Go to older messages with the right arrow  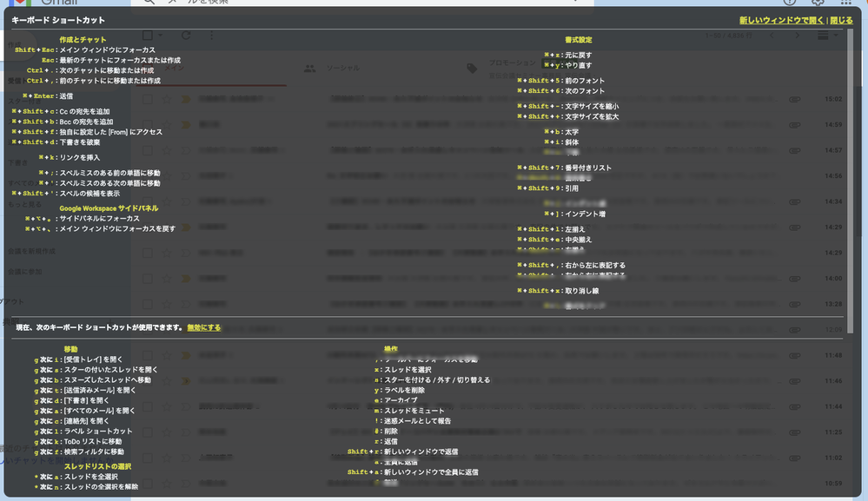point(797,36)
